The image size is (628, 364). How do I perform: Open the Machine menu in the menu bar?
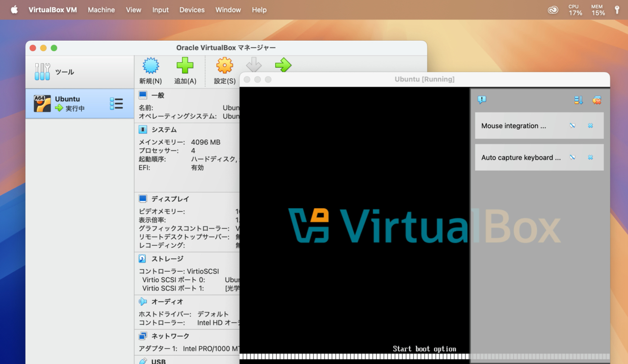point(101,10)
